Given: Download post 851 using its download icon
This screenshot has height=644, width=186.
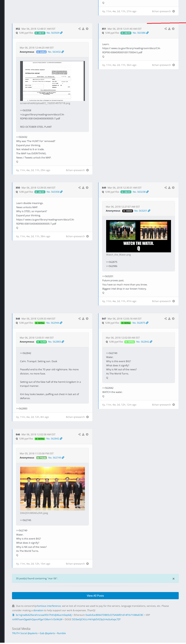Looking at the screenshot, I should (x=169, y=29).
